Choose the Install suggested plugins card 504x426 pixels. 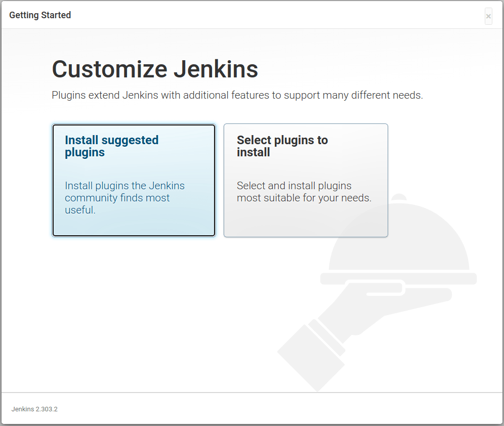point(134,180)
